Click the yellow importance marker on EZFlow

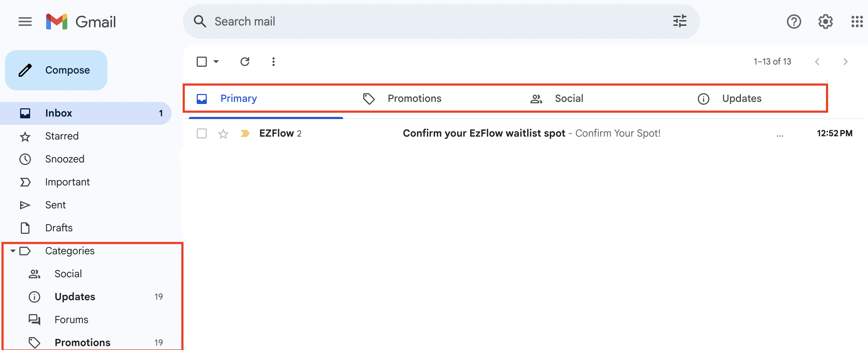coord(245,133)
